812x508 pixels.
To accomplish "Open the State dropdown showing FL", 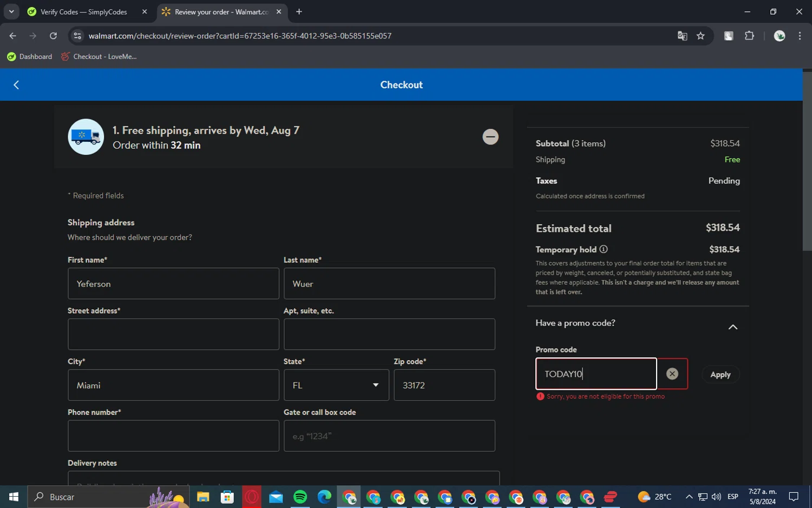I will (336, 385).
